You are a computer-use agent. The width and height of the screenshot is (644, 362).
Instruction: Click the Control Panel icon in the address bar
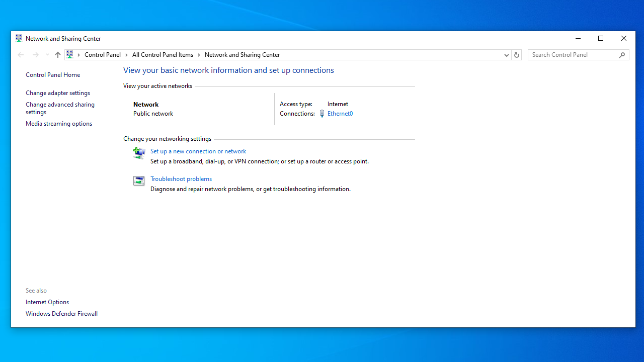coord(70,55)
